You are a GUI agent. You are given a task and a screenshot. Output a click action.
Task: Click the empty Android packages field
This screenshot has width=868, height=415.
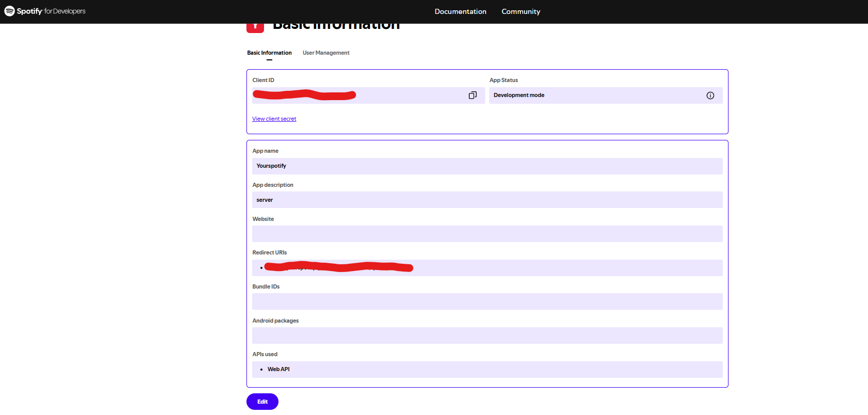click(487, 336)
